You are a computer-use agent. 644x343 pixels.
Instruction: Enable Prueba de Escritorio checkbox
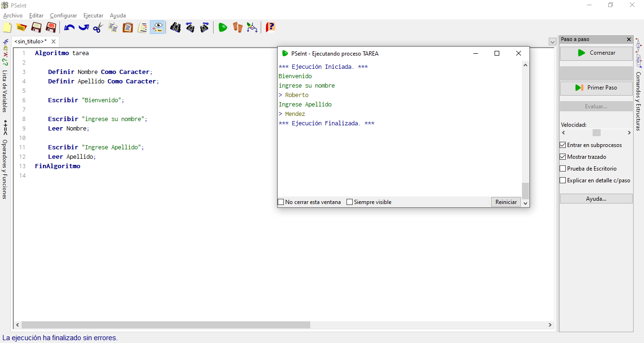point(563,169)
